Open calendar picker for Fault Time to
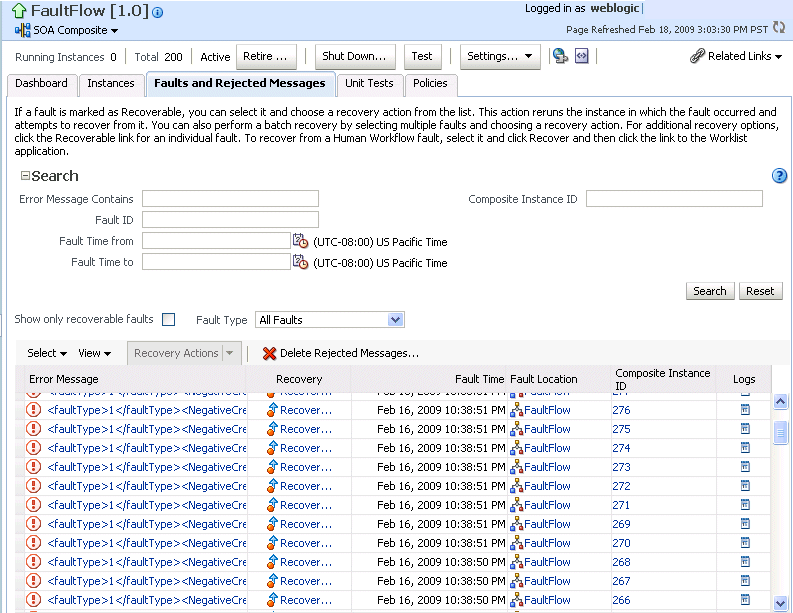 (300, 262)
